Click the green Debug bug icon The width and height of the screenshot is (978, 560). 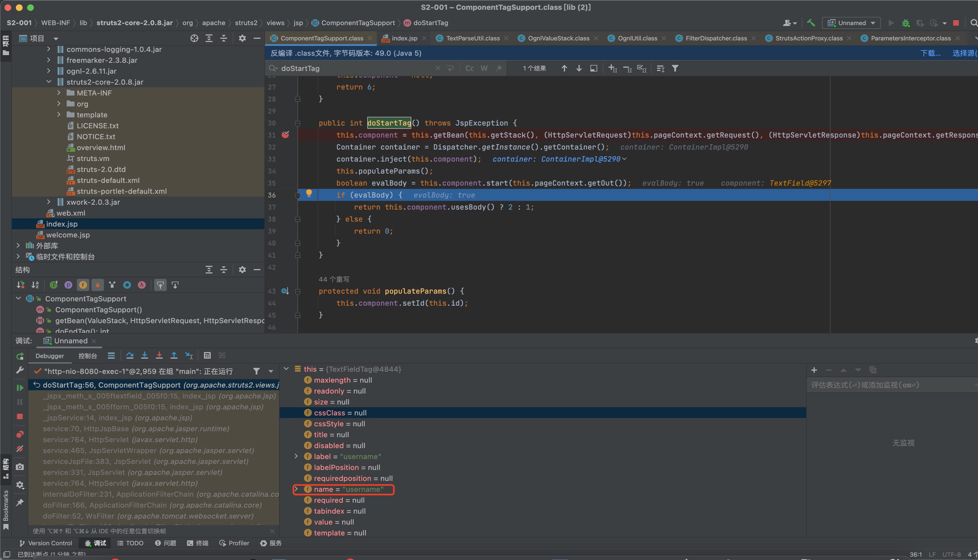click(x=906, y=23)
